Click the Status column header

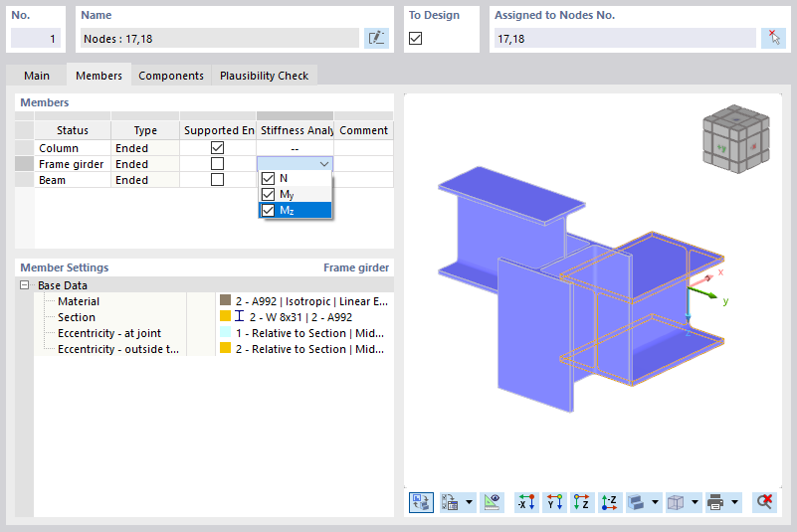coord(73,130)
